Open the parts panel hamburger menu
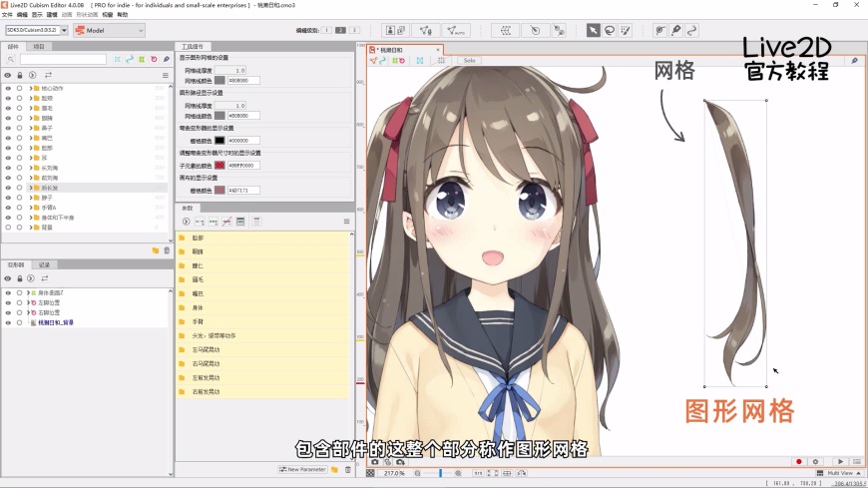 (x=165, y=75)
